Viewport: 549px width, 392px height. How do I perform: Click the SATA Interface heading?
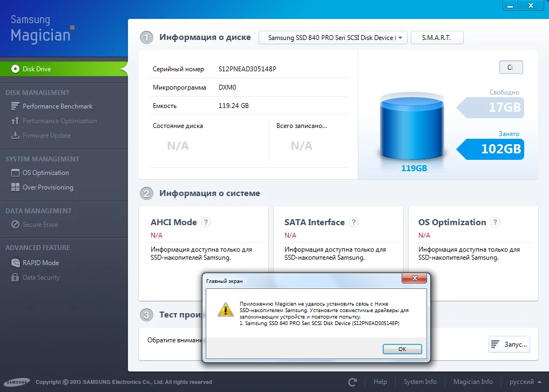[x=314, y=222]
